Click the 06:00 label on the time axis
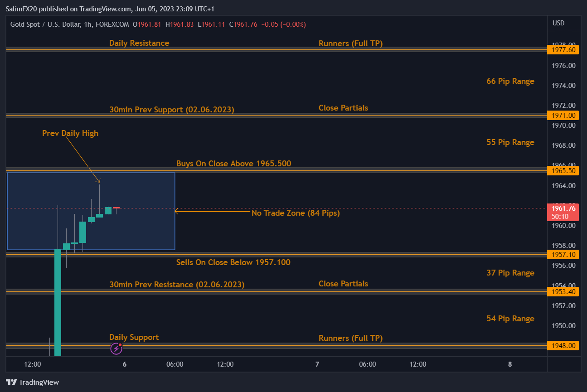Image resolution: width=587 pixels, height=392 pixels. pyautogui.click(x=175, y=364)
